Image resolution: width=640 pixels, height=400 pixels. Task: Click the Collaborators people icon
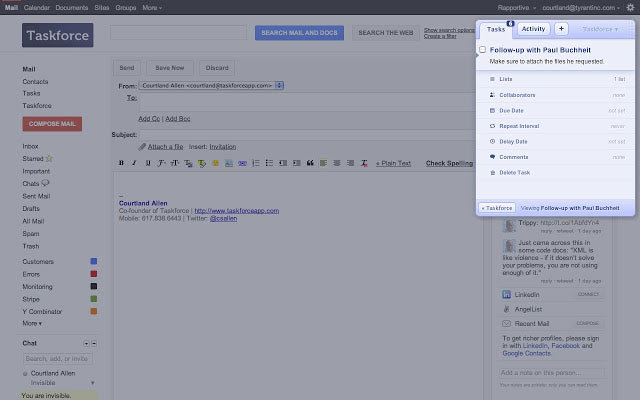tap(492, 94)
